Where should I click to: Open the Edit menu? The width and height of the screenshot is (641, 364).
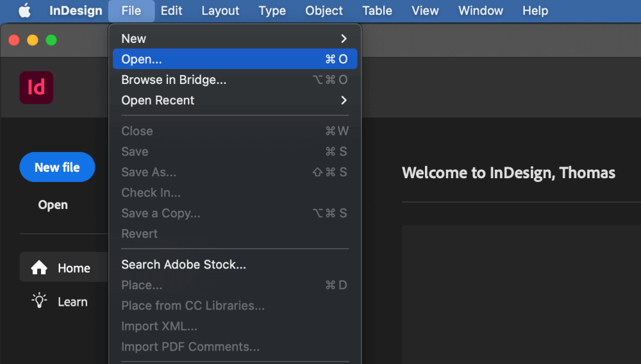click(x=171, y=11)
